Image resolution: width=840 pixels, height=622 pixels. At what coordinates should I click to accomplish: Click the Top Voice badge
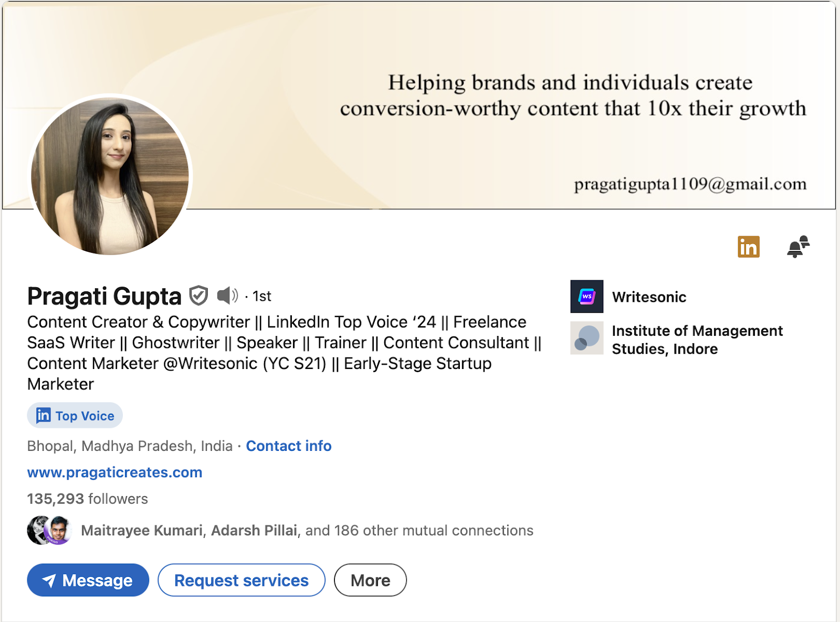pos(75,416)
